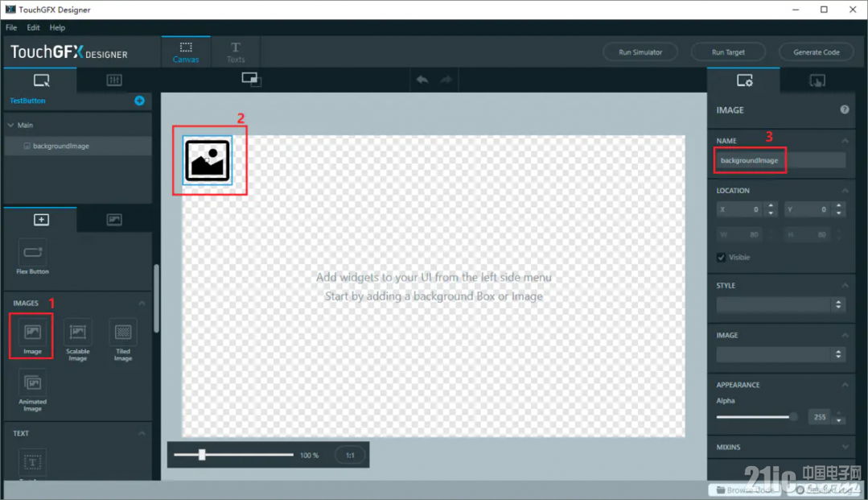Open help for the Image widget
This screenshot has width=868, height=500.
point(844,110)
